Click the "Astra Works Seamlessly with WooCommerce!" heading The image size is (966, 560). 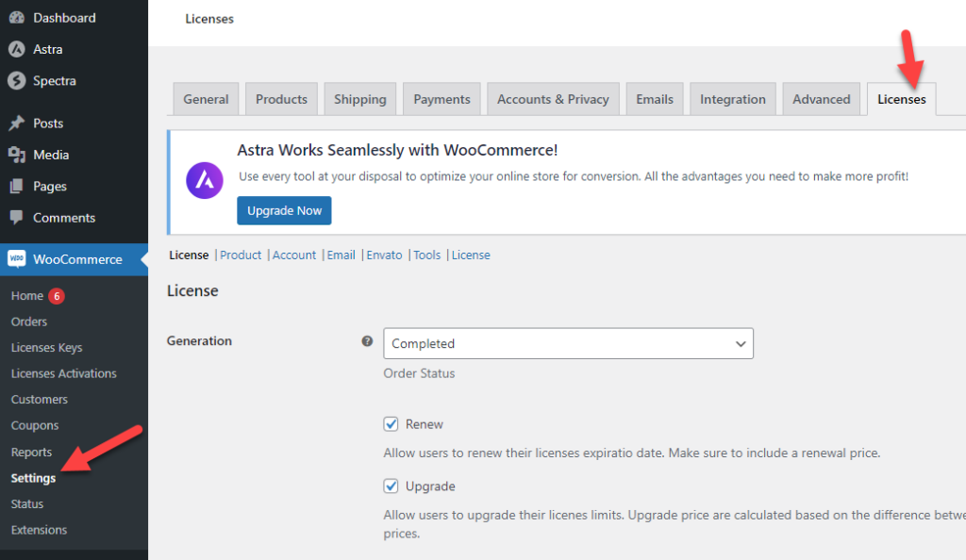point(397,150)
